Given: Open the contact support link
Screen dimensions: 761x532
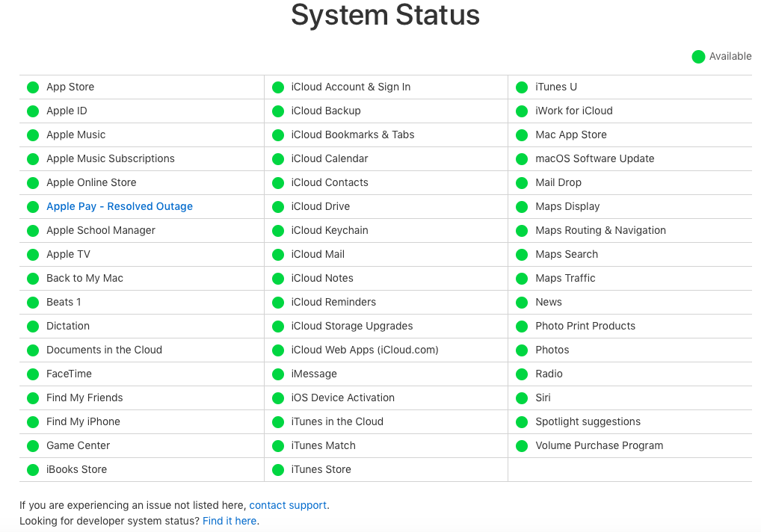Looking at the screenshot, I should click(x=288, y=505).
